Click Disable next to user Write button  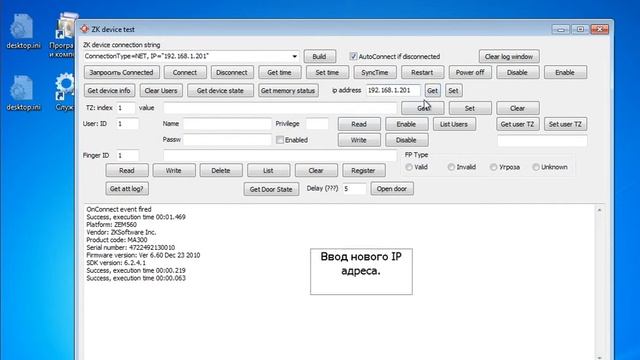tap(407, 140)
